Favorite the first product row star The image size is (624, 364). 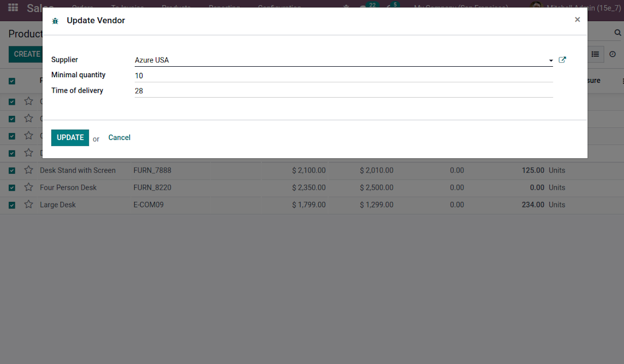(x=29, y=101)
